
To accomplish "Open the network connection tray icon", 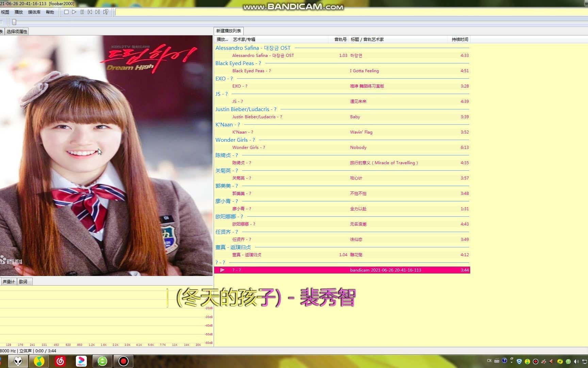I will point(585,362).
